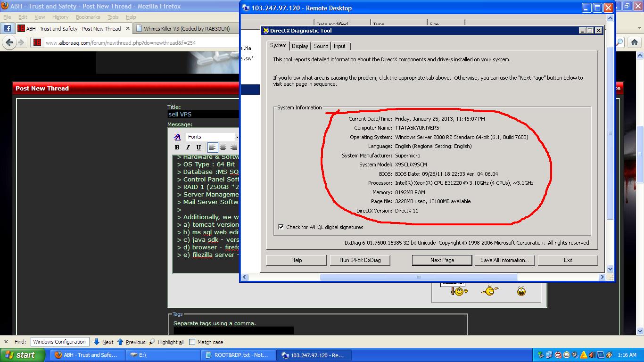
Task: Click the Next Page button in DxDiag
Action: pyautogui.click(x=442, y=260)
